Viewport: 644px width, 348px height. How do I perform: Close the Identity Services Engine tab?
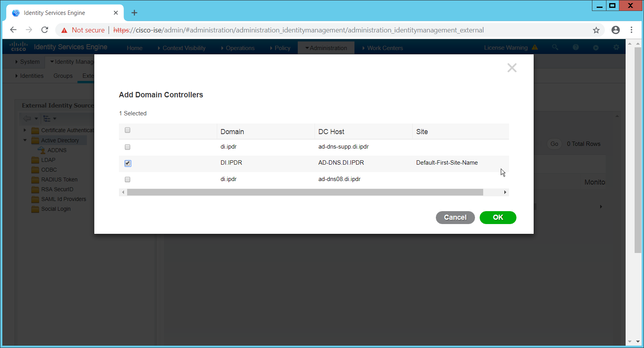pos(116,13)
